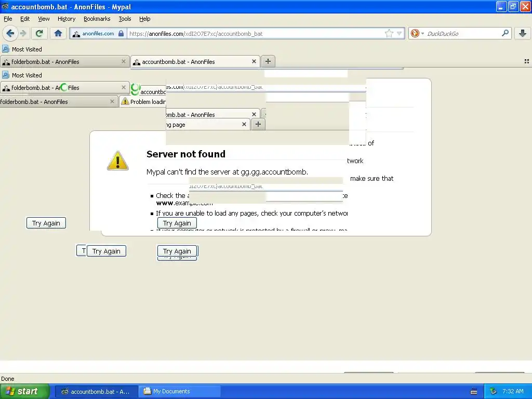Click the Try Again button at far left
The image size is (532, 399).
click(46, 223)
